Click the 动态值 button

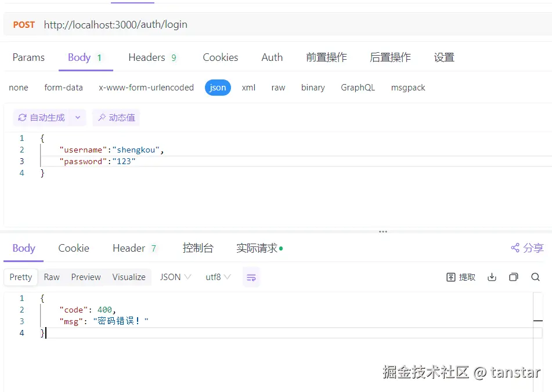[116, 117]
